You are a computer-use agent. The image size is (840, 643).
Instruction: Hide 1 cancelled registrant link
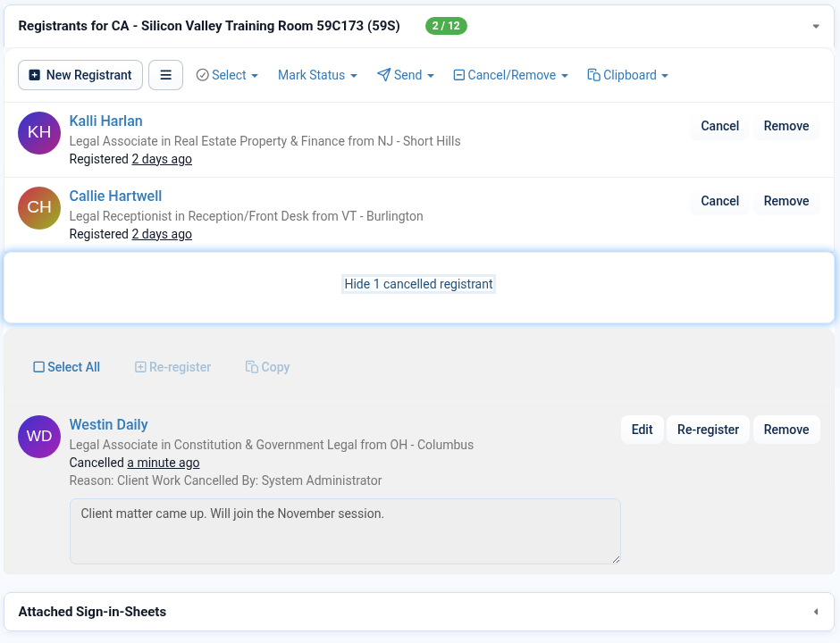point(418,284)
